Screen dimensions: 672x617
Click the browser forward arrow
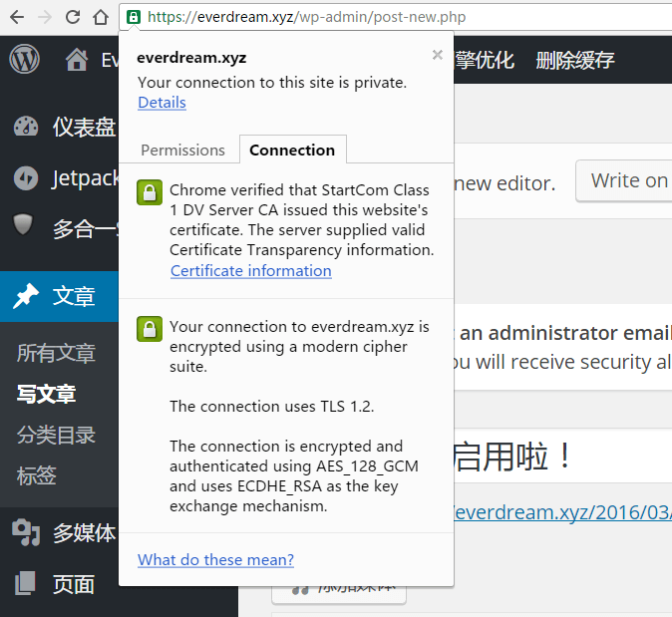45,17
